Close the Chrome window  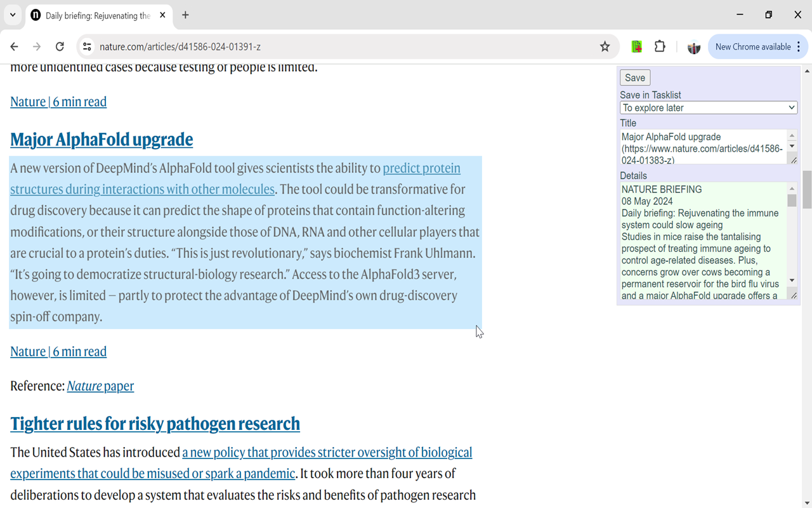798,15
